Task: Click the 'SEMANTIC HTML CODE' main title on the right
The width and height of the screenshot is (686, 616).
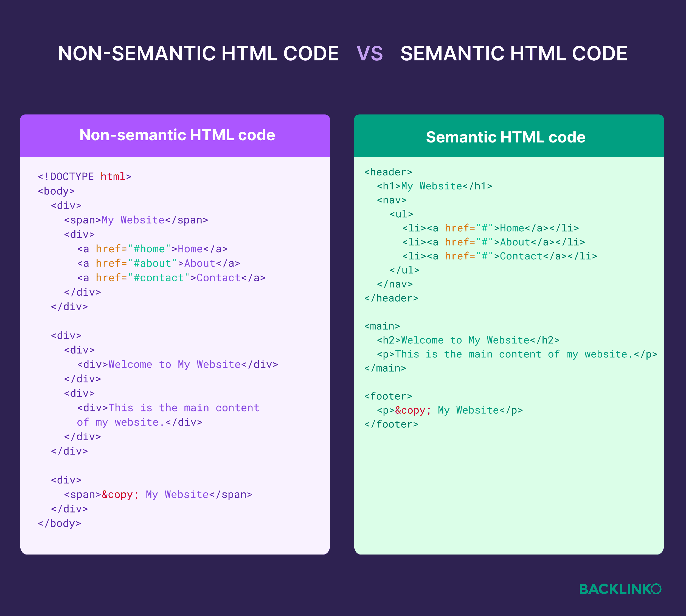Action: [514, 54]
